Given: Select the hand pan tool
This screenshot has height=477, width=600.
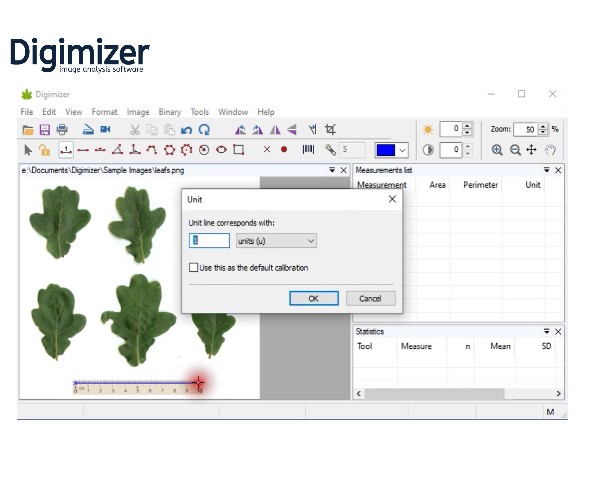Looking at the screenshot, I should [x=550, y=150].
